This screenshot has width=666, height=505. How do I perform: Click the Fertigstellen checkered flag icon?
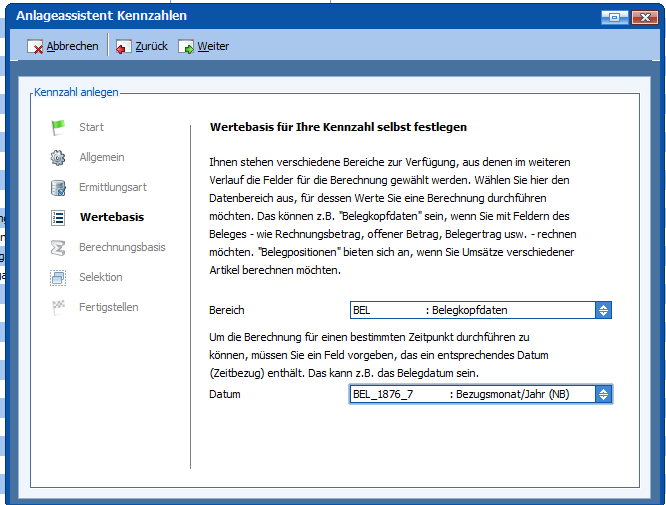58,307
